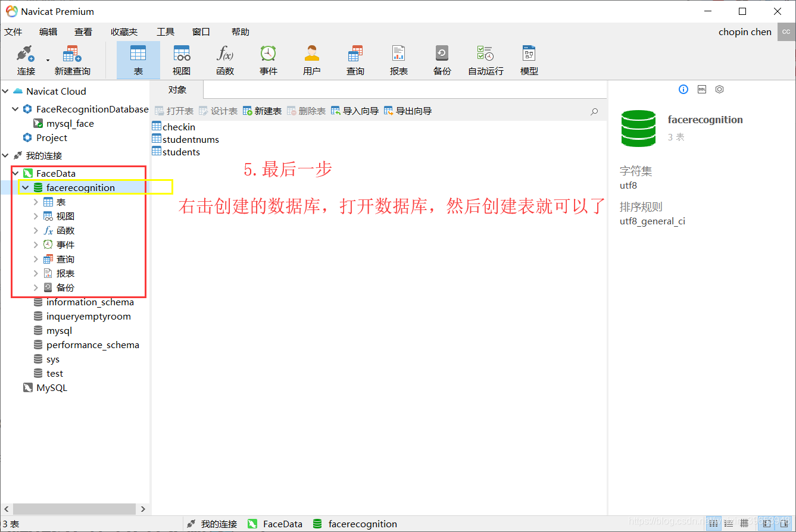Open 自动运行 (Automation) from the toolbar
Screen dimensions: 796x532
[x=485, y=60]
